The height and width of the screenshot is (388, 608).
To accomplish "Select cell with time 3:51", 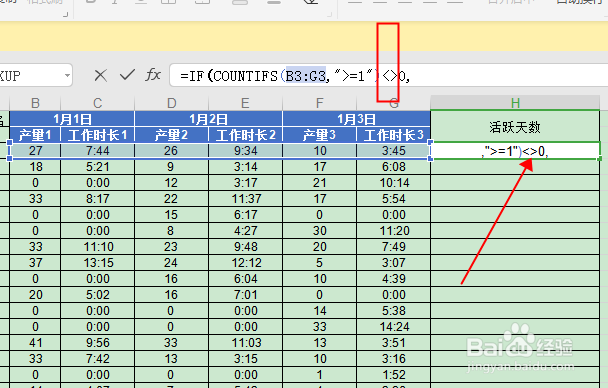I will tap(393, 343).
